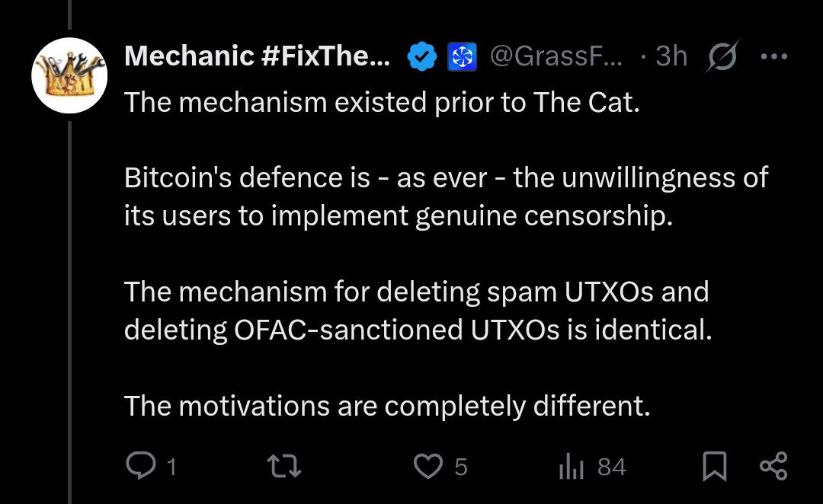
Task: Share the post via share icon
Action: point(773,466)
